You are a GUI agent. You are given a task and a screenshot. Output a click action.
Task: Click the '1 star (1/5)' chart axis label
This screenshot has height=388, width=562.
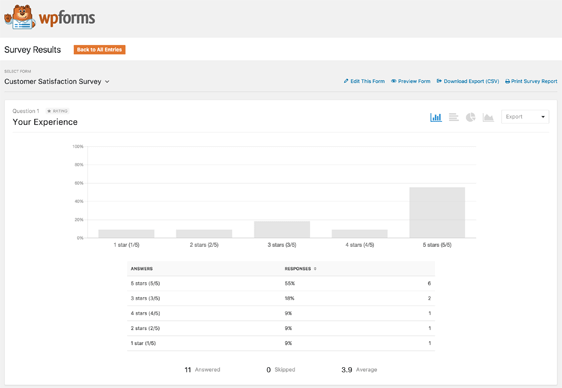tap(127, 245)
